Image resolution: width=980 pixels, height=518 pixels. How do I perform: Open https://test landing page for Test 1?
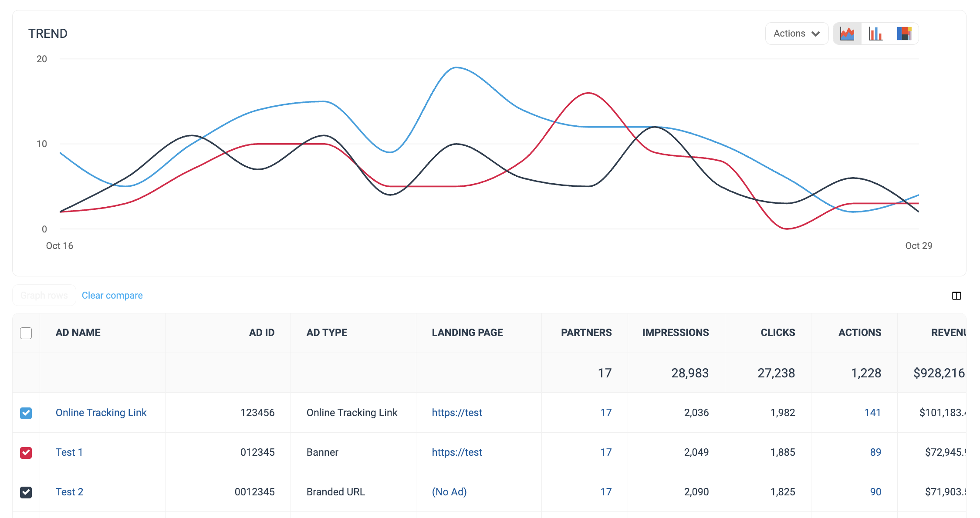[x=457, y=452]
